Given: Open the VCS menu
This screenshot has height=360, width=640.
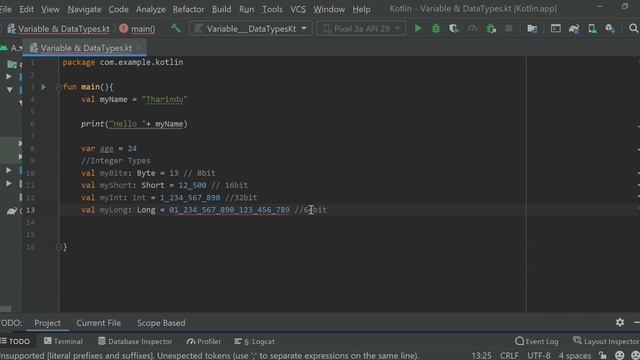Looking at the screenshot, I should (x=298, y=9).
